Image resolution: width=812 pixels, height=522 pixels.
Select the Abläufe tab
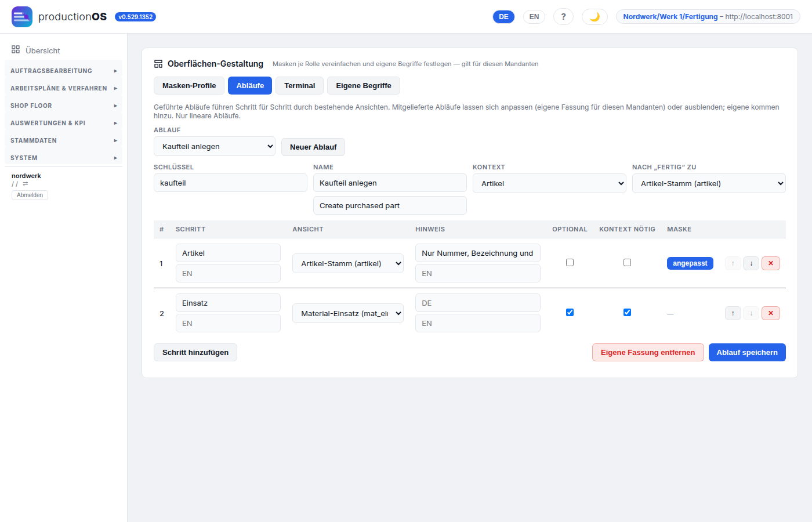250,85
